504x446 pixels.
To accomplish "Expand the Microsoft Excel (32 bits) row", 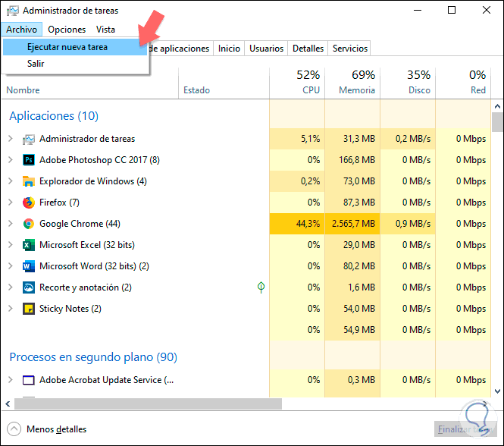I will coord(11,245).
